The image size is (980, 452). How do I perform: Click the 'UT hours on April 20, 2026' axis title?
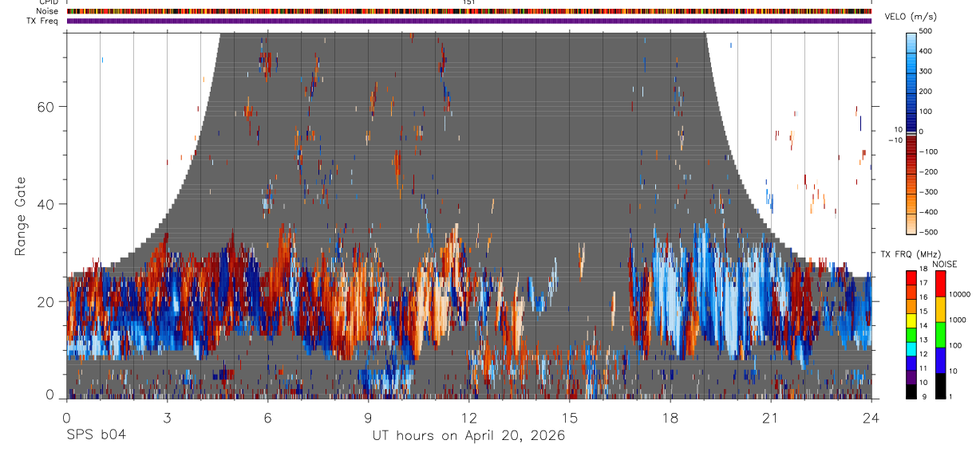[x=468, y=436]
